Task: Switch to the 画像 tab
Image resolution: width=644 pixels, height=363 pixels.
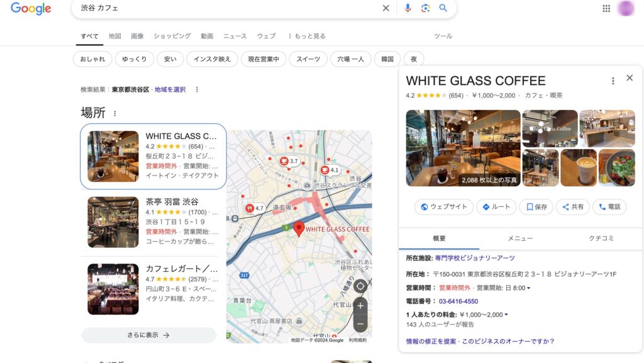Action: point(137,36)
